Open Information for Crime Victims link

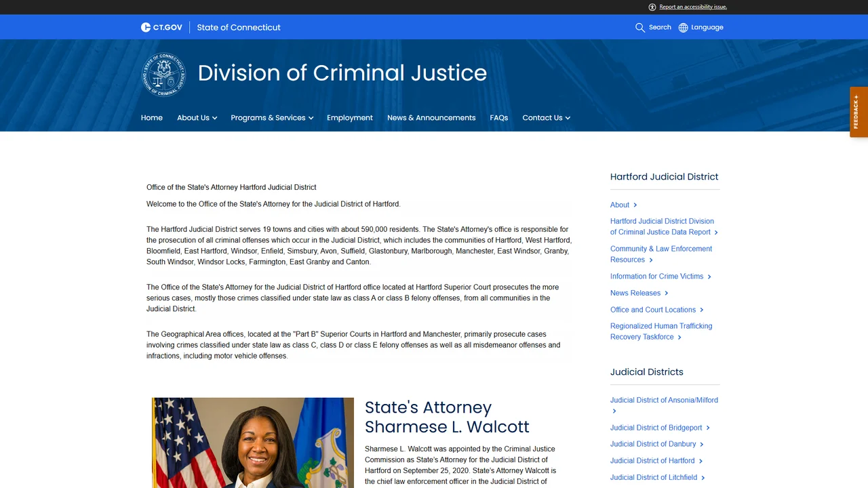coord(660,277)
